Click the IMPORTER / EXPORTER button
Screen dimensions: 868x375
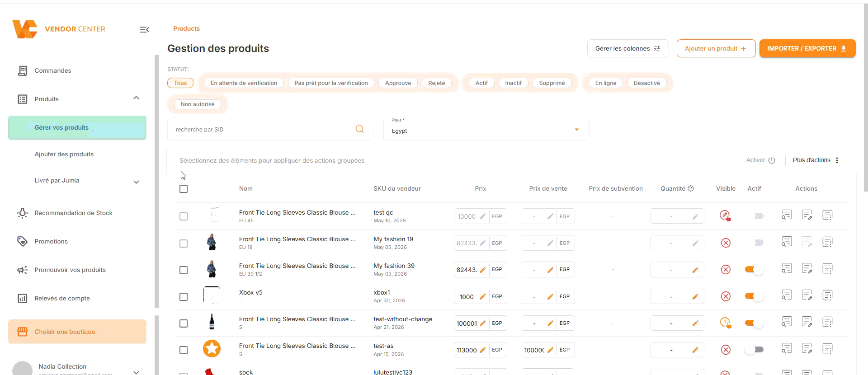(x=807, y=48)
